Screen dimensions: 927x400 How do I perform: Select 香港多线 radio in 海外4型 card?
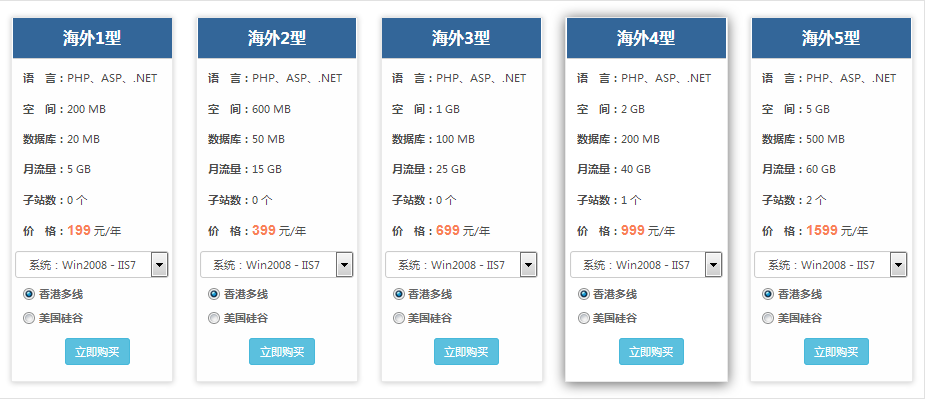[584, 294]
